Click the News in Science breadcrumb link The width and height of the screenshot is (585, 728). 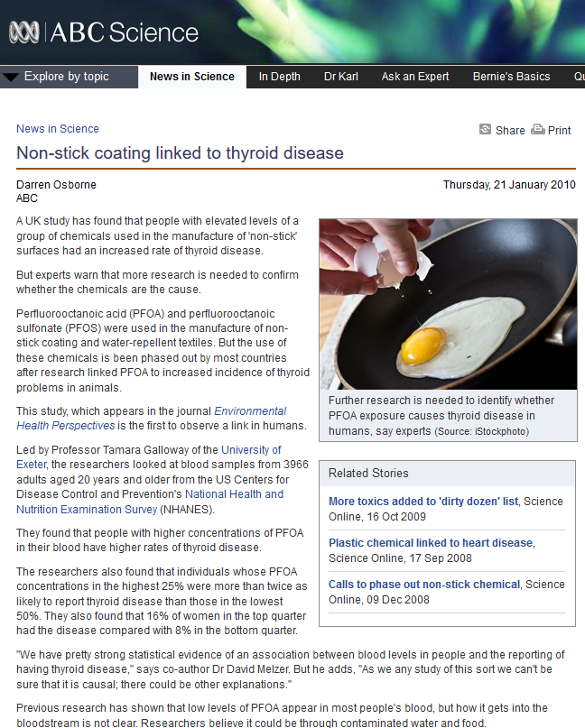coord(58,129)
